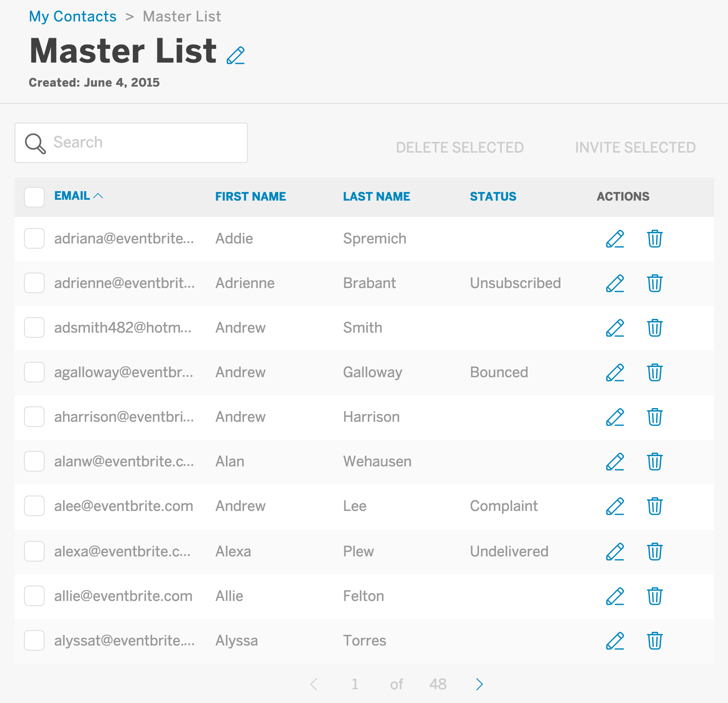
Task: Edit contact Andrew Galloway
Action: coord(615,373)
